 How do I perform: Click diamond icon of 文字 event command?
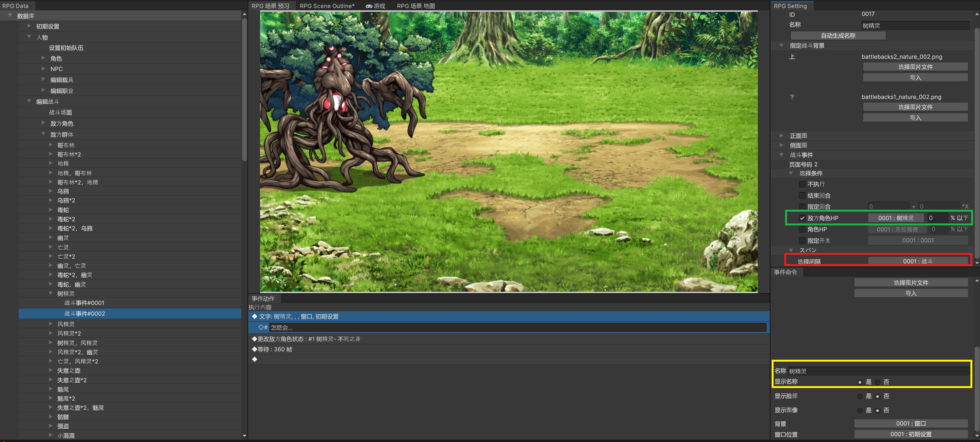(255, 316)
